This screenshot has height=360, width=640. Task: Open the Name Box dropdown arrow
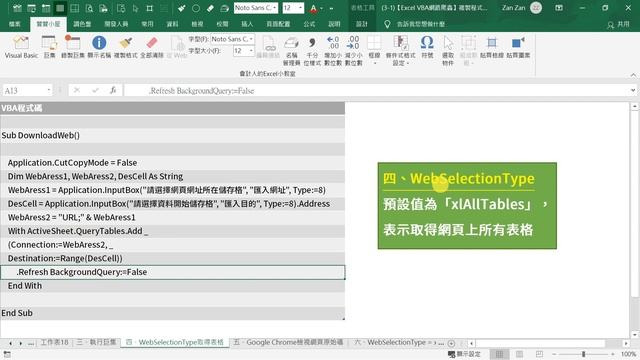coord(49,90)
